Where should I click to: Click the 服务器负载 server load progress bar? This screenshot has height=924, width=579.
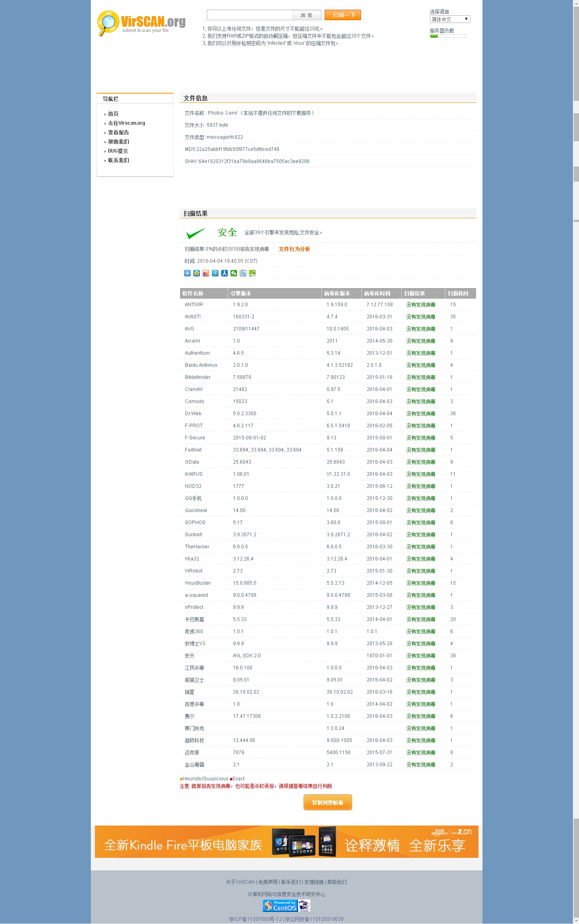pyautogui.click(x=448, y=36)
